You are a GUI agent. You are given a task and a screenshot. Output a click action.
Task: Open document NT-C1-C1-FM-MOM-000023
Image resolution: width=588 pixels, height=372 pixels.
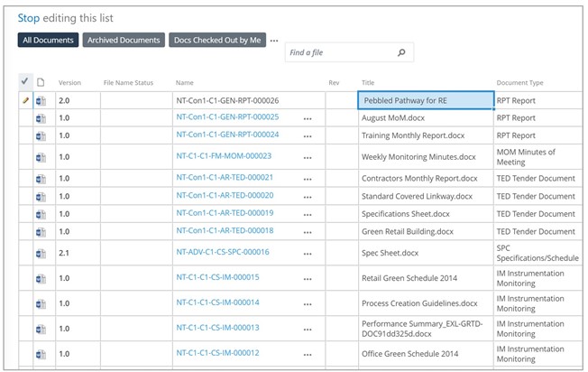224,156
